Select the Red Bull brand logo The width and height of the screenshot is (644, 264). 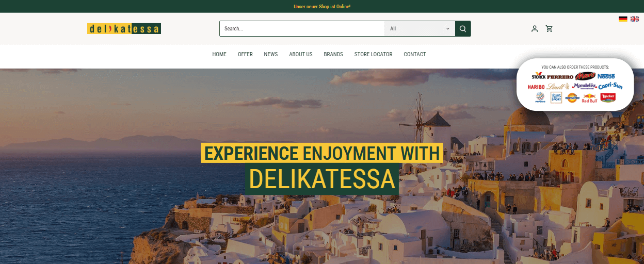tap(589, 98)
